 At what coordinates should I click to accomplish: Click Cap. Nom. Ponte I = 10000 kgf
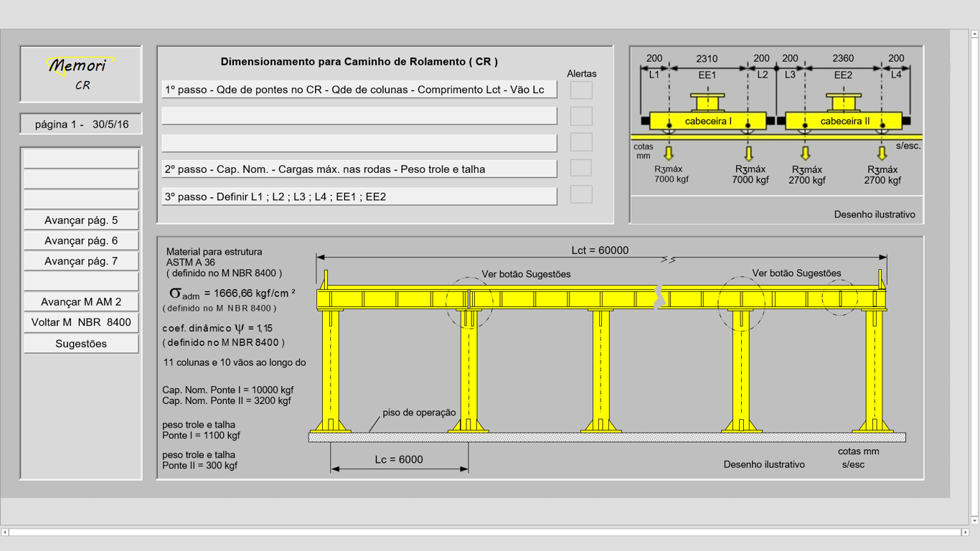click(228, 390)
